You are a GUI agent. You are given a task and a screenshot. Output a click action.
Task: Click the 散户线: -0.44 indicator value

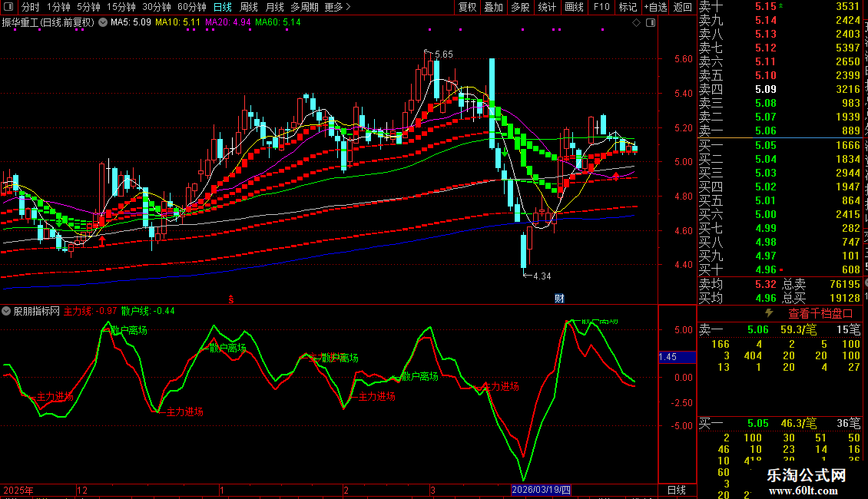[147, 312]
